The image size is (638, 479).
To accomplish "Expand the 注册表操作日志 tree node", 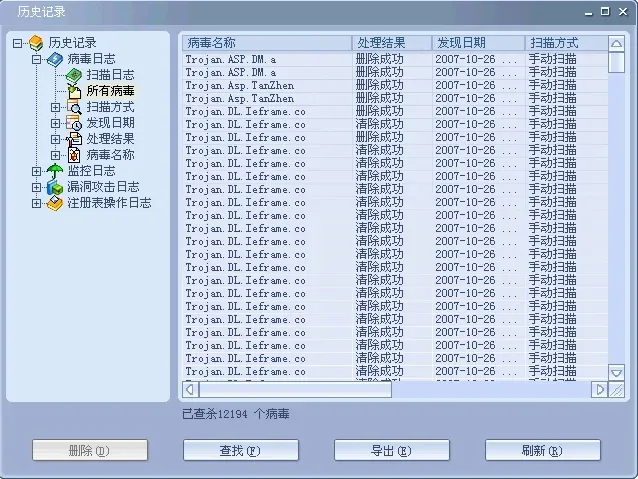I will [37, 203].
